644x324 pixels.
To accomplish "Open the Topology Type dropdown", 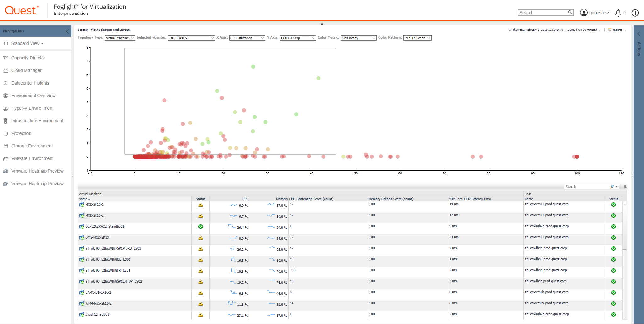I will tap(119, 38).
